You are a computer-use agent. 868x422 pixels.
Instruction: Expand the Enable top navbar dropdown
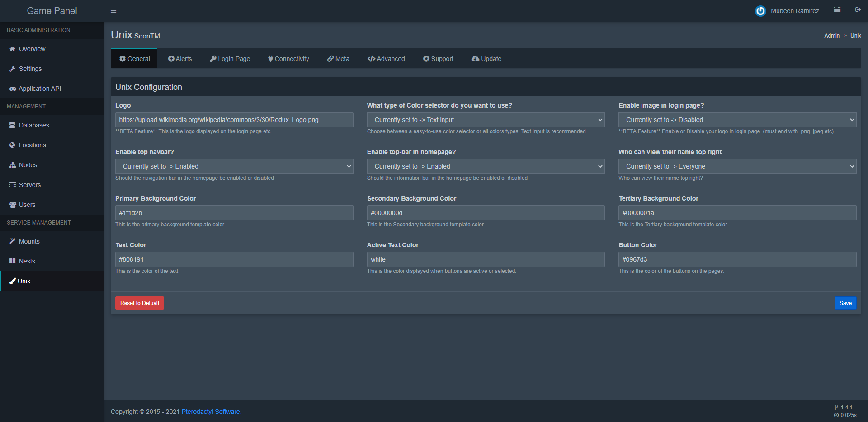234,166
